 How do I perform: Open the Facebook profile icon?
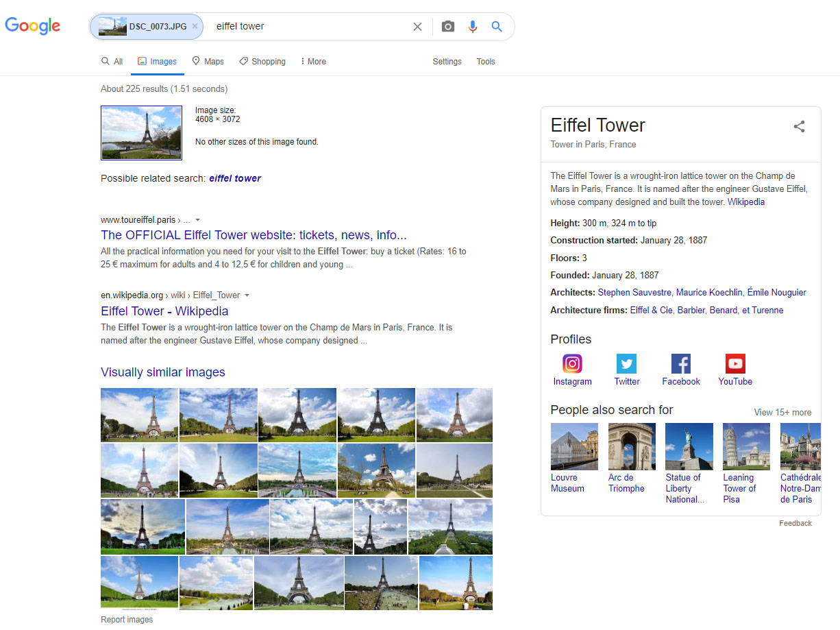point(681,363)
